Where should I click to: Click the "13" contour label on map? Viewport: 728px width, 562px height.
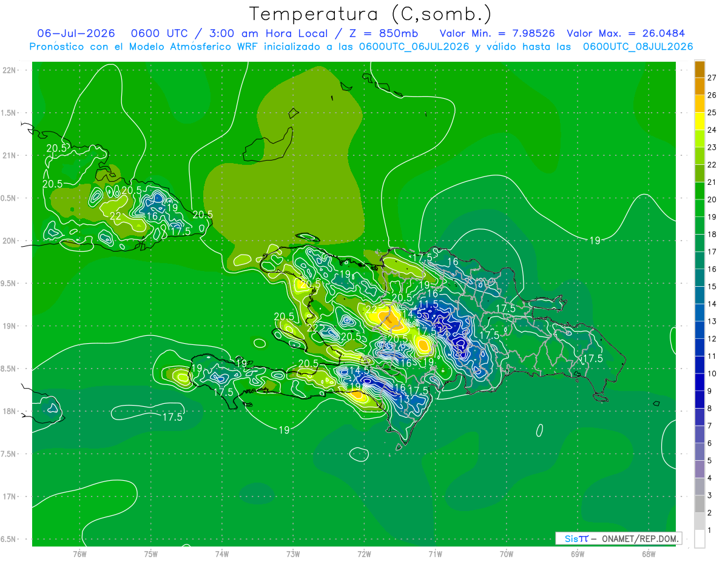pos(405,399)
